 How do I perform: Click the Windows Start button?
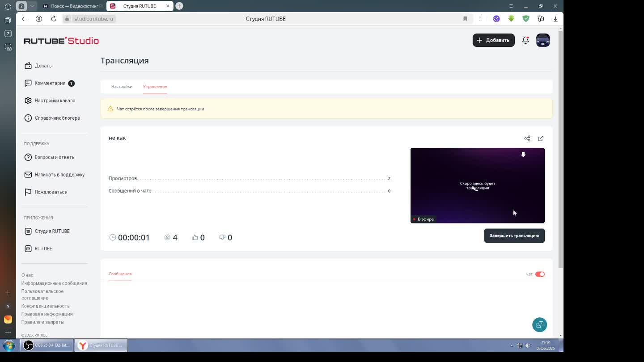point(9,345)
